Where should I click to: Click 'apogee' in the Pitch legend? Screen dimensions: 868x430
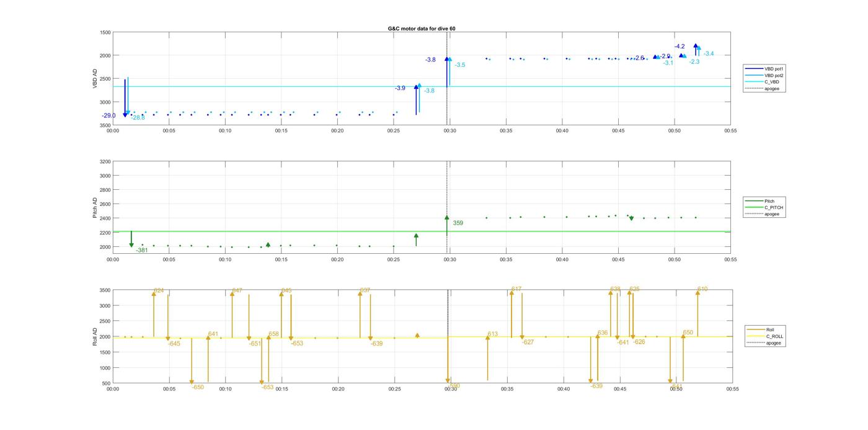(764, 214)
